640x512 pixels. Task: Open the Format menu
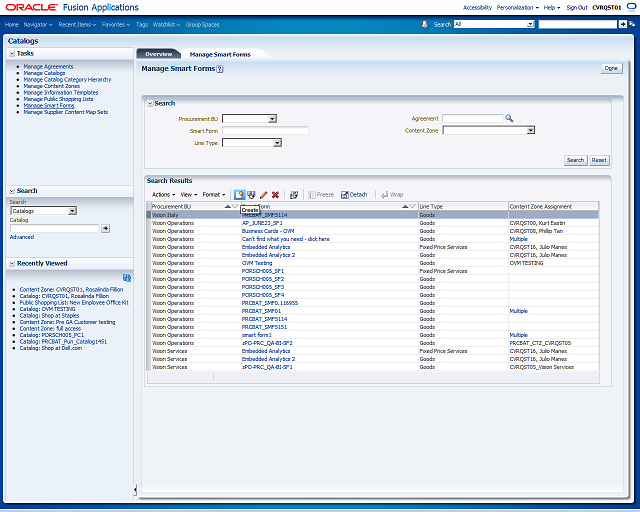(x=213, y=195)
